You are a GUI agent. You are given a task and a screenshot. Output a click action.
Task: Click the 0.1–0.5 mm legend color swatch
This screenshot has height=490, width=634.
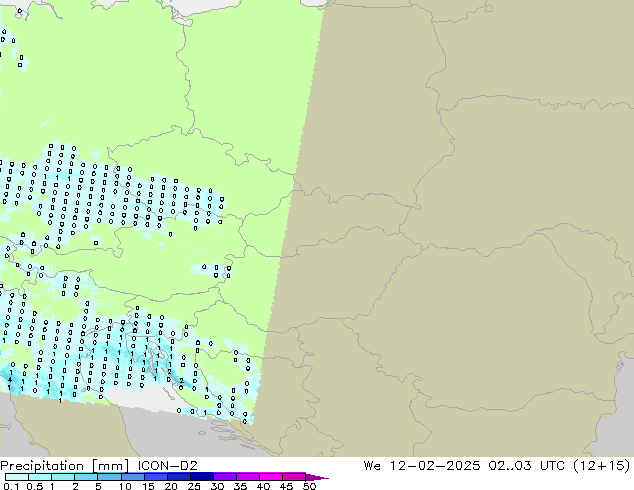click(x=17, y=477)
